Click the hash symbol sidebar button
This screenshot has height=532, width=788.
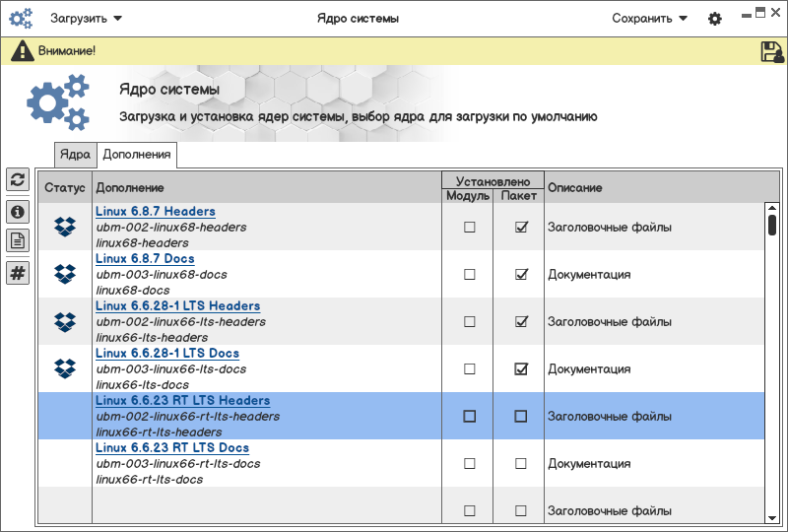coord(17,273)
